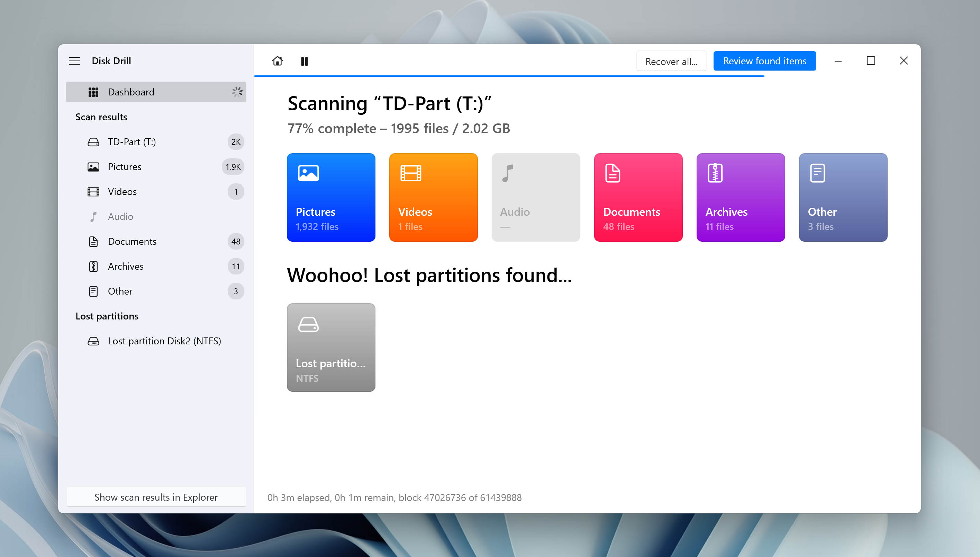Viewport: 980px width, 557px height.
Task: Open Pictures in the sidebar
Action: tap(156, 167)
